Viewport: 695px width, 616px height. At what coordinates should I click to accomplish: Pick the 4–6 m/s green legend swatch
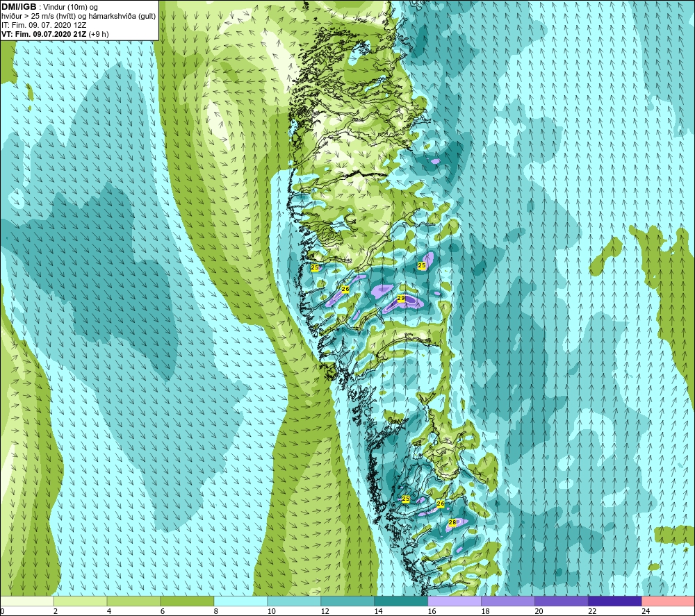click(x=133, y=601)
